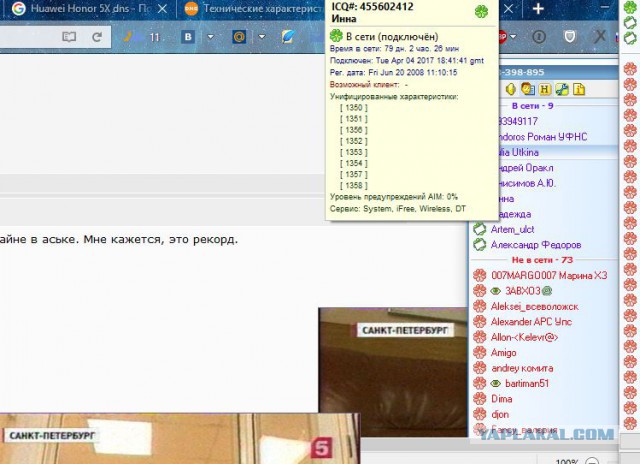Collapse the 'Не в сети - 73' group
640x464 pixels.
pyautogui.click(x=542, y=260)
